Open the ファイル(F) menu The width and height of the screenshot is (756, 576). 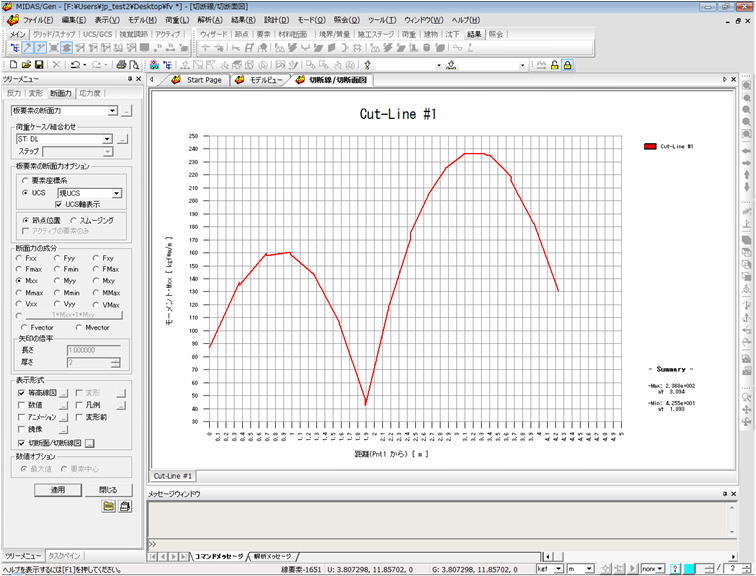click(x=38, y=20)
